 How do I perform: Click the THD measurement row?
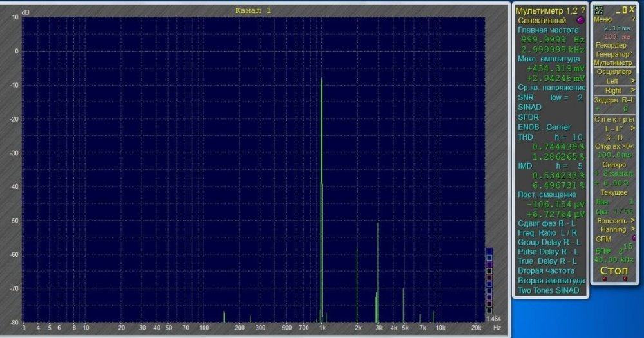click(x=526, y=137)
